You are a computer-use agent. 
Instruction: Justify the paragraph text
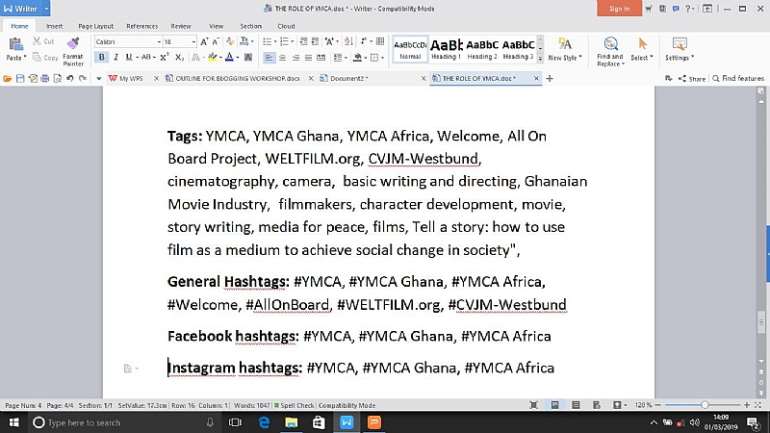(308, 57)
